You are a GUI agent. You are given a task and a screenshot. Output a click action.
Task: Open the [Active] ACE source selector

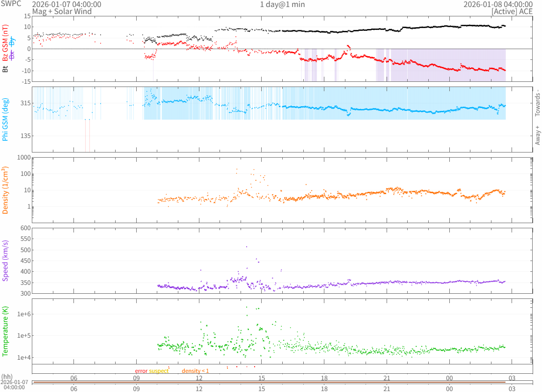512,11
